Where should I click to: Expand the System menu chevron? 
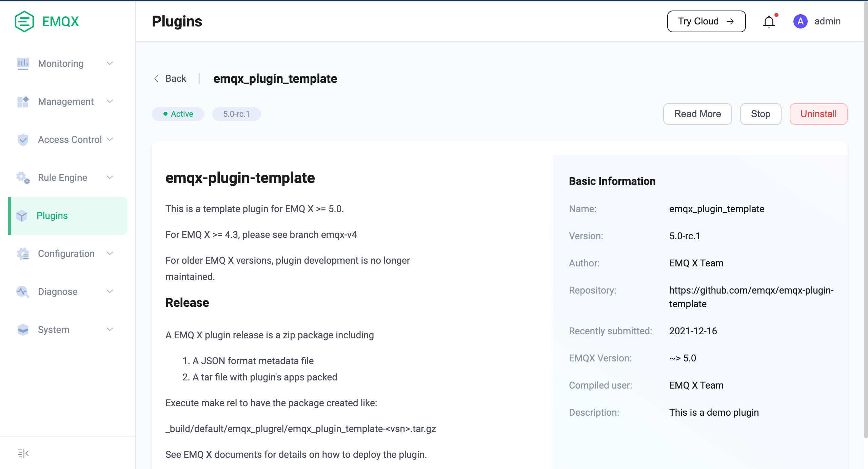click(x=110, y=330)
